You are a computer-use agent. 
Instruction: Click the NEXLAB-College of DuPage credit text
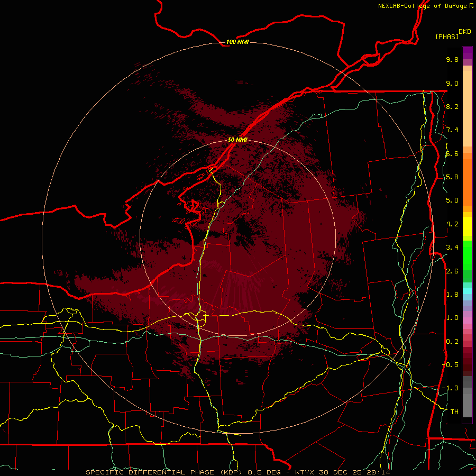pyautogui.click(x=422, y=6)
